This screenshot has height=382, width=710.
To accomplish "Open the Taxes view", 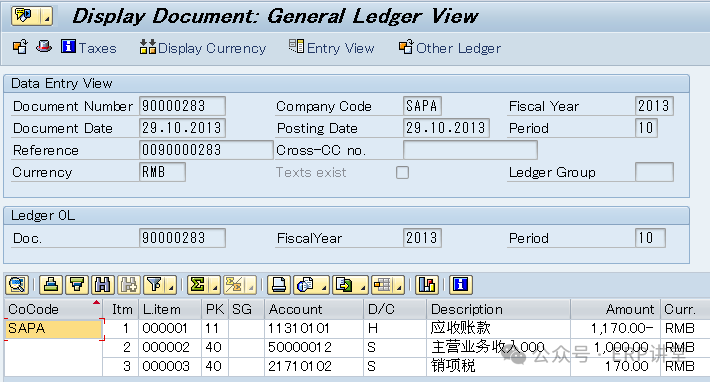I will click(89, 47).
